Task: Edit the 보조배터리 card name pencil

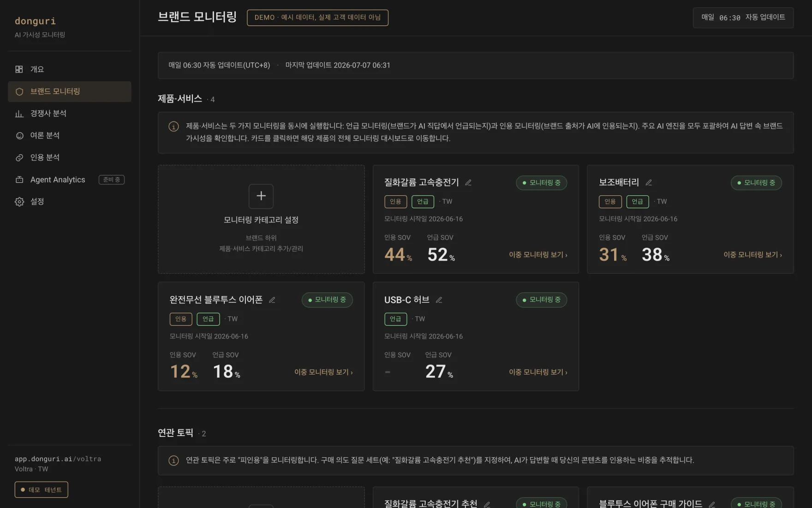Action: coord(649,182)
